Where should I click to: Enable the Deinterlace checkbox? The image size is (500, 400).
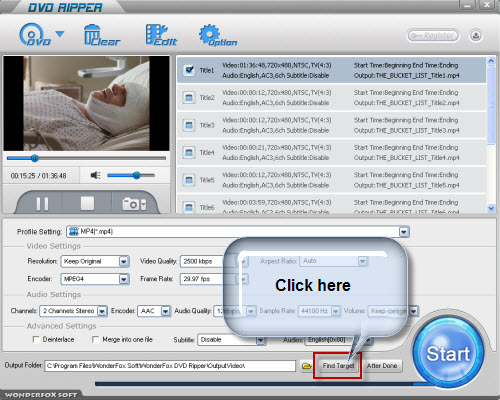point(36,339)
